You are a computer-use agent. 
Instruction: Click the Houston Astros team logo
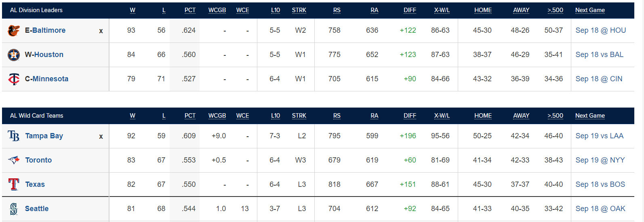pyautogui.click(x=14, y=55)
